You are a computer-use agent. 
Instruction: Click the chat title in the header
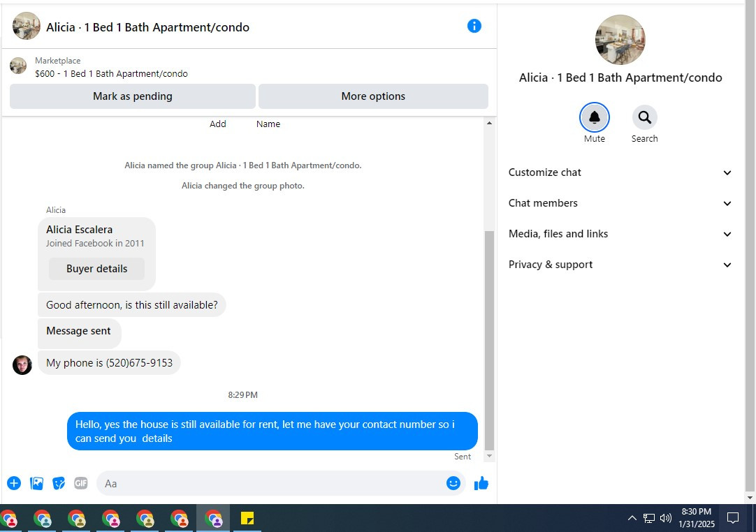coord(147,27)
